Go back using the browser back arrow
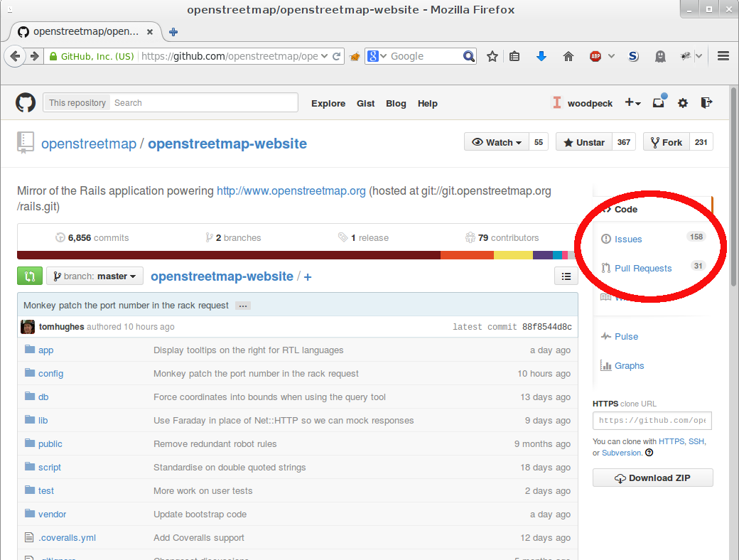Viewport: 739px width, 560px height. (x=15, y=57)
